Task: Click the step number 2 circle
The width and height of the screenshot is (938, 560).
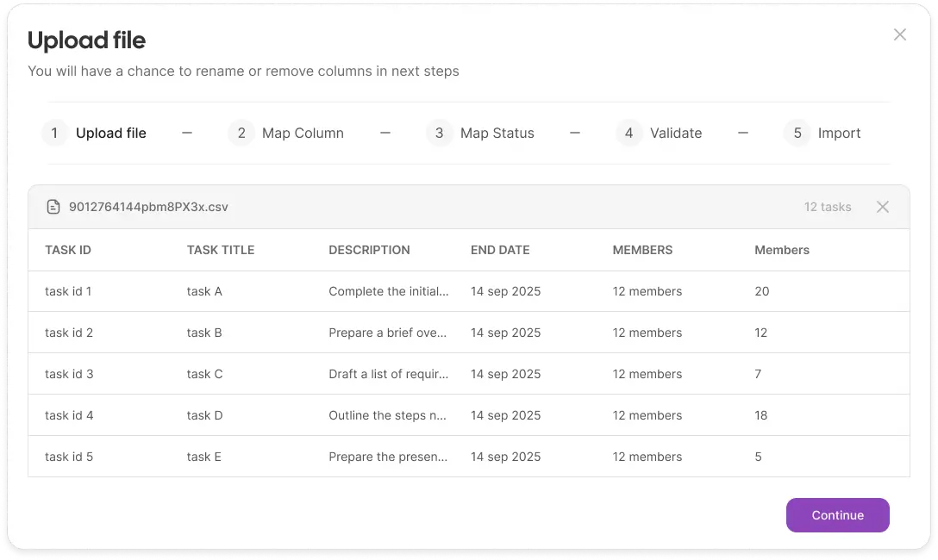Action: (241, 133)
